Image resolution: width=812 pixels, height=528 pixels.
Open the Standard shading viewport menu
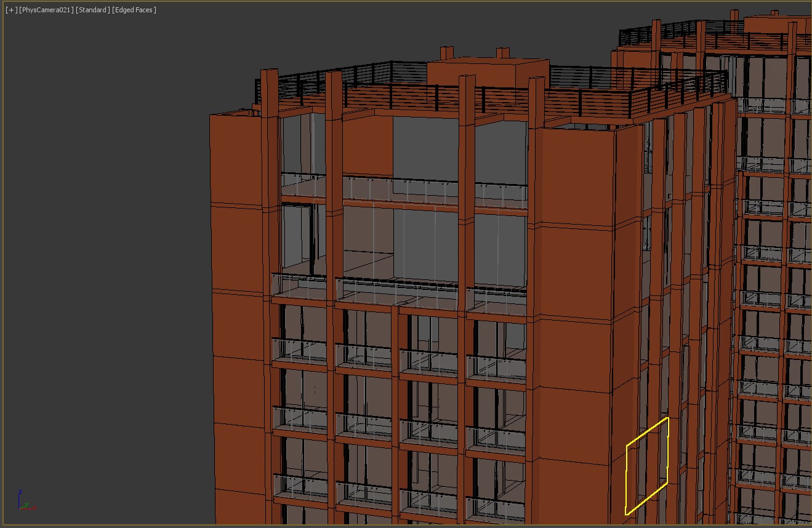[x=93, y=10]
